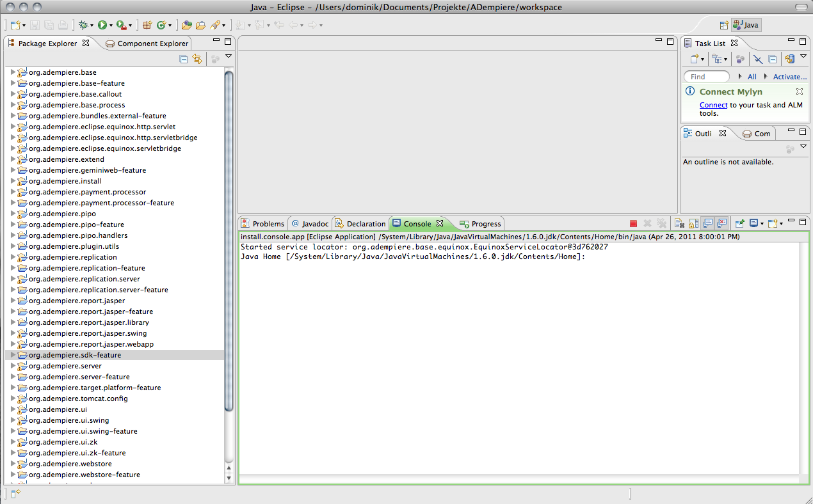Synchronize changed tasks in Task List
Image resolution: width=813 pixels, height=504 pixels.
790,59
